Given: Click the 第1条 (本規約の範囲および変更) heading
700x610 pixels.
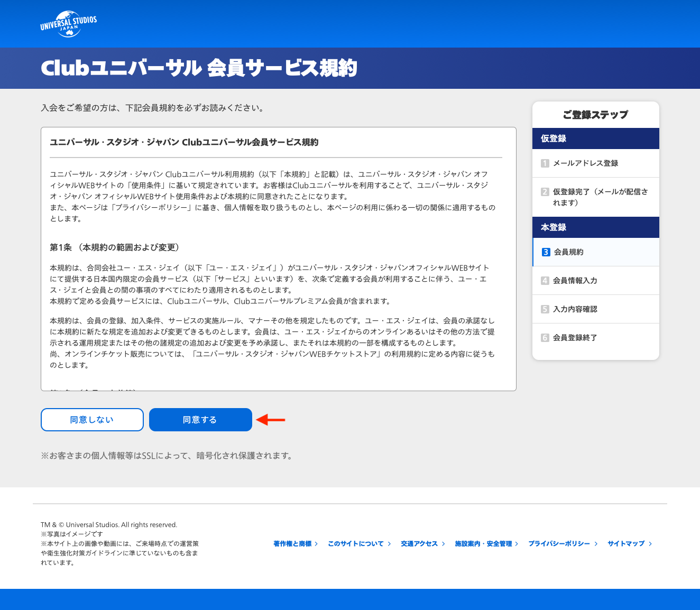Looking at the screenshot, I should point(116,247).
